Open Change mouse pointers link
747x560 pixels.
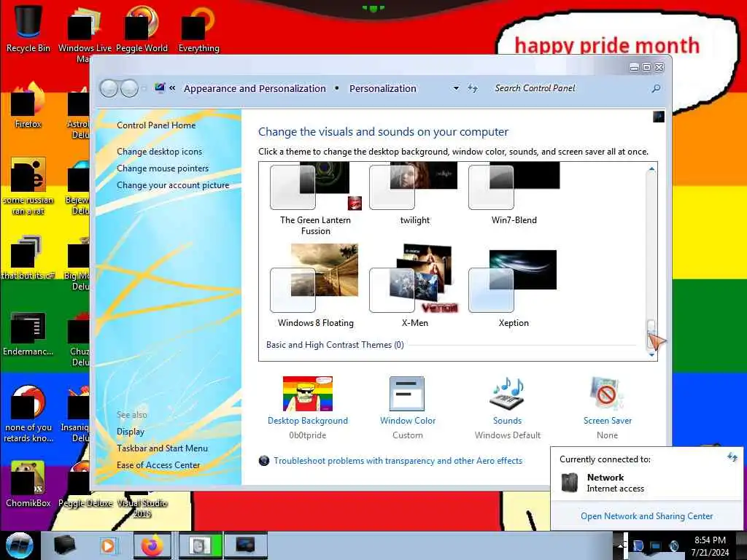(x=163, y=168)
